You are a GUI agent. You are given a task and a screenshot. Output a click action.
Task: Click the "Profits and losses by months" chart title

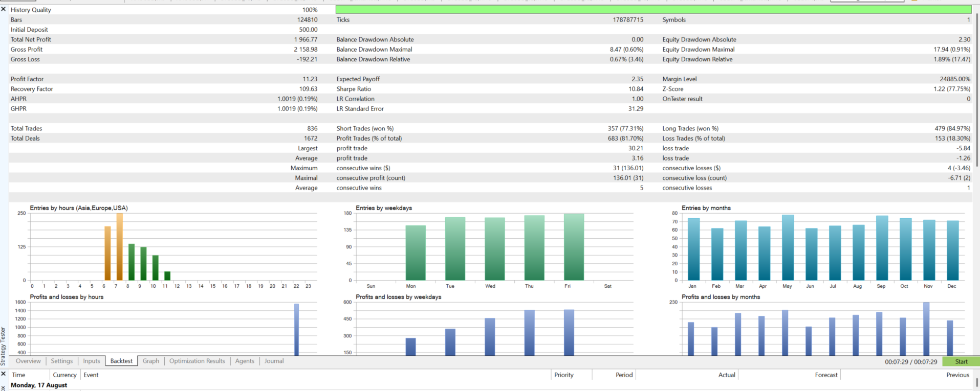(x=721, y=297)
